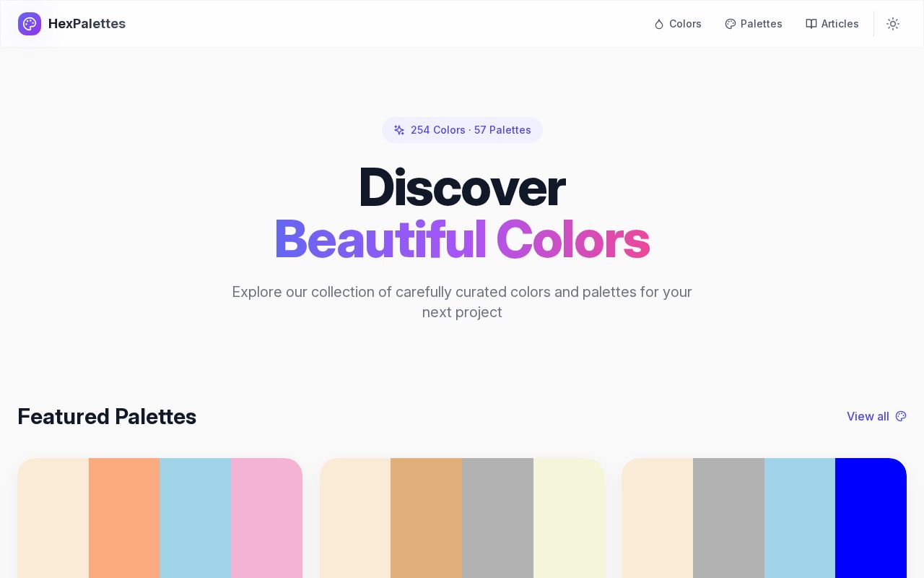Choose the pure blue swatch
The width and height of the screenshot is (924, 578).
tap(871, 518)
